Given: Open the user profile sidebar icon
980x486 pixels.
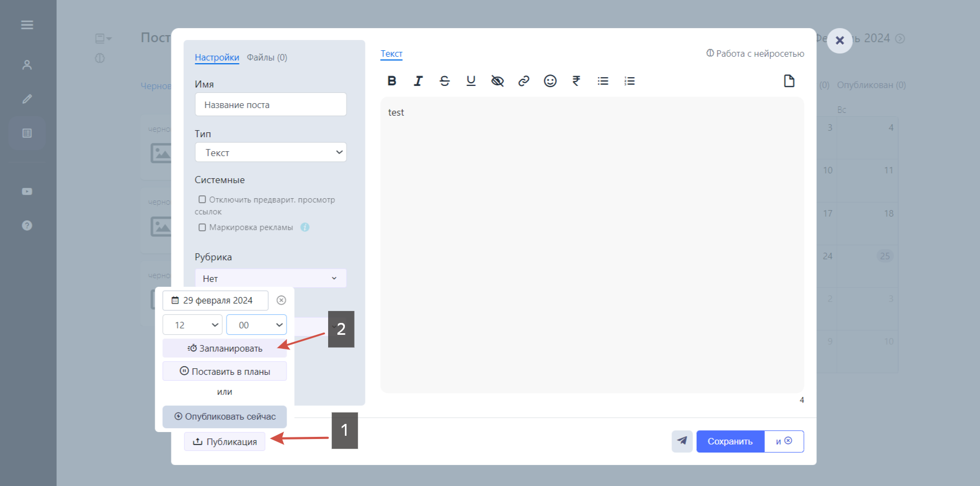Looking at the screenshot, I should coord(27,65).
